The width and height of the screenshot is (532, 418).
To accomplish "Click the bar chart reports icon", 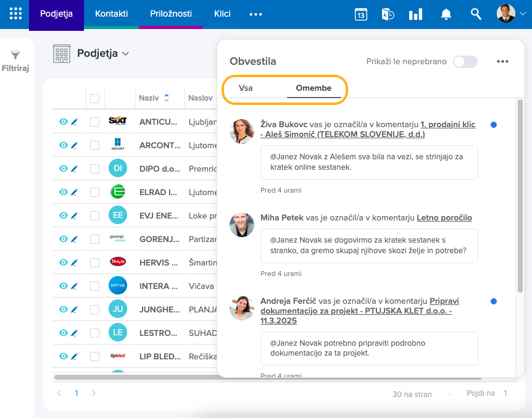I will (x=415, y=14).
